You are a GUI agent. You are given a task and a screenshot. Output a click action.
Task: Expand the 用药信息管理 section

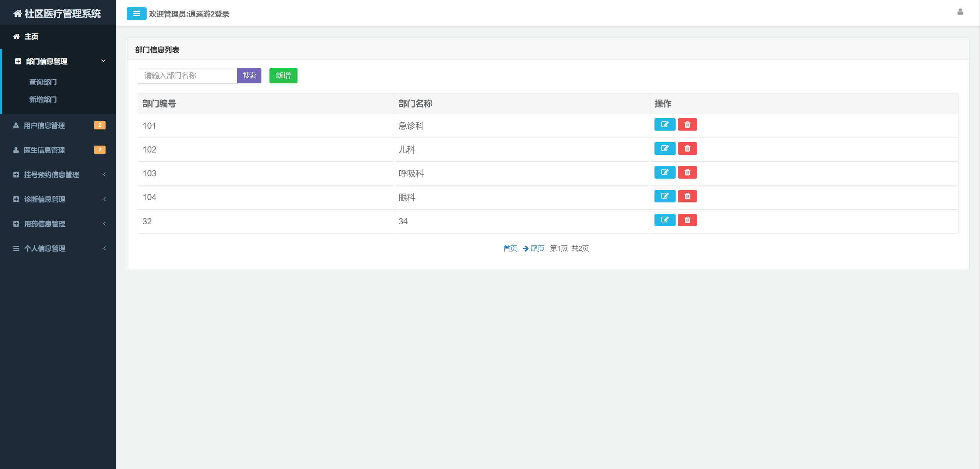point(45,224)
